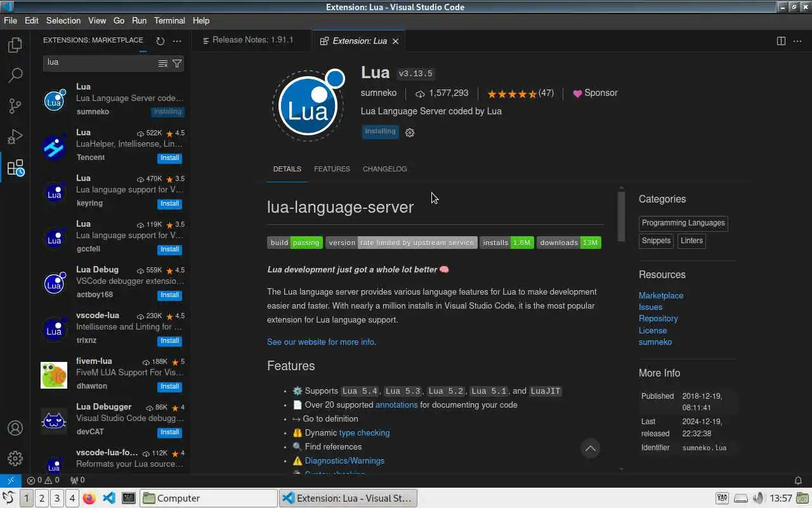This screenshot has width=812, height=508.
Task: Click the Lua extension large logo
Action: [x=308, y=105]
